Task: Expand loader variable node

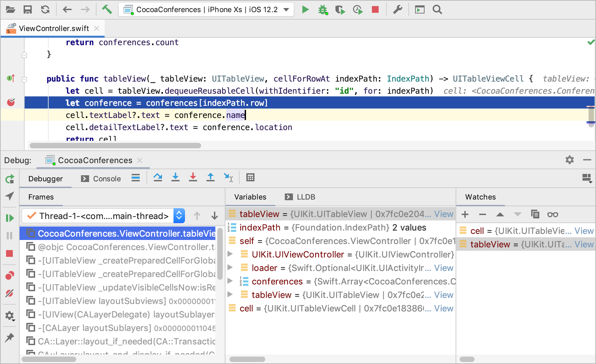Action: pos(231,268)
